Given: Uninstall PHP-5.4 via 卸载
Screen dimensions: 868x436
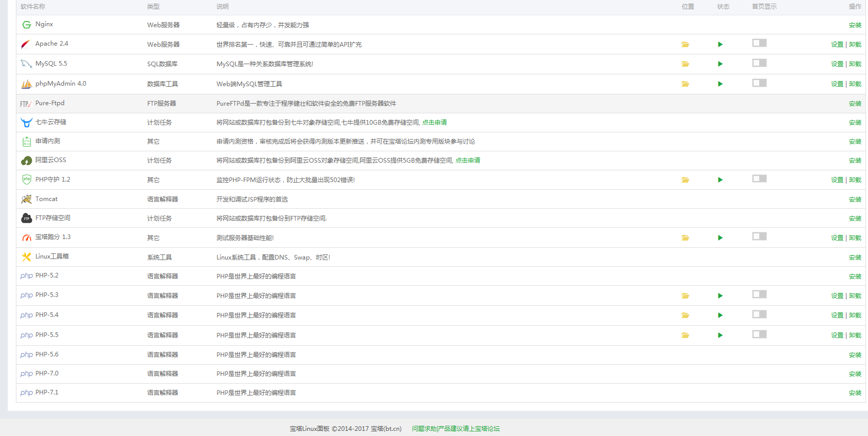Looking at the screenshot, I should [855, 315].
